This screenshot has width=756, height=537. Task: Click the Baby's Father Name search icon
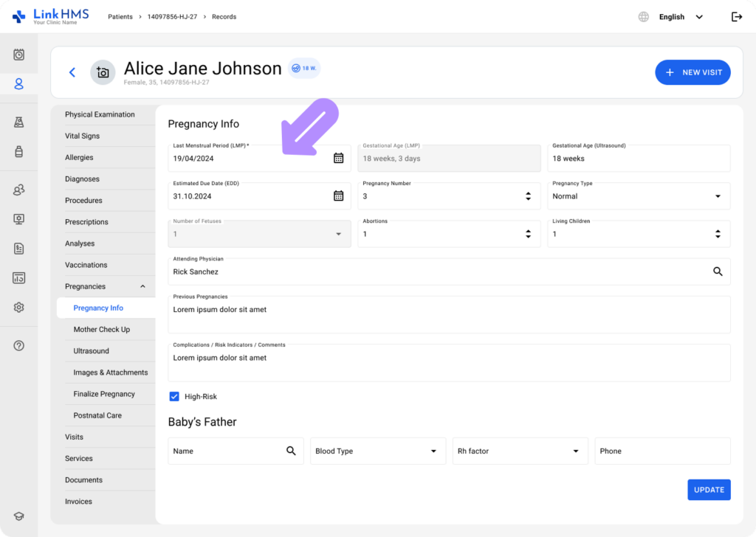coord(291,451)
